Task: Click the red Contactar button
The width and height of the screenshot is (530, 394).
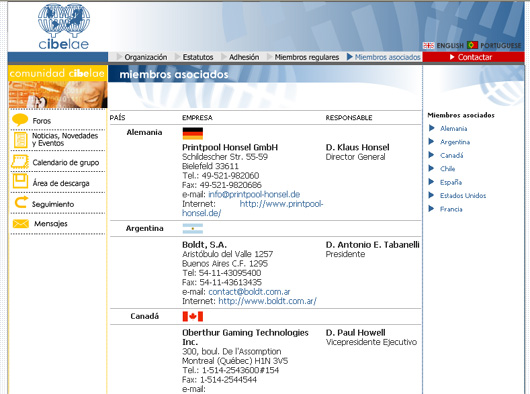Action: (x=473, y=57)
